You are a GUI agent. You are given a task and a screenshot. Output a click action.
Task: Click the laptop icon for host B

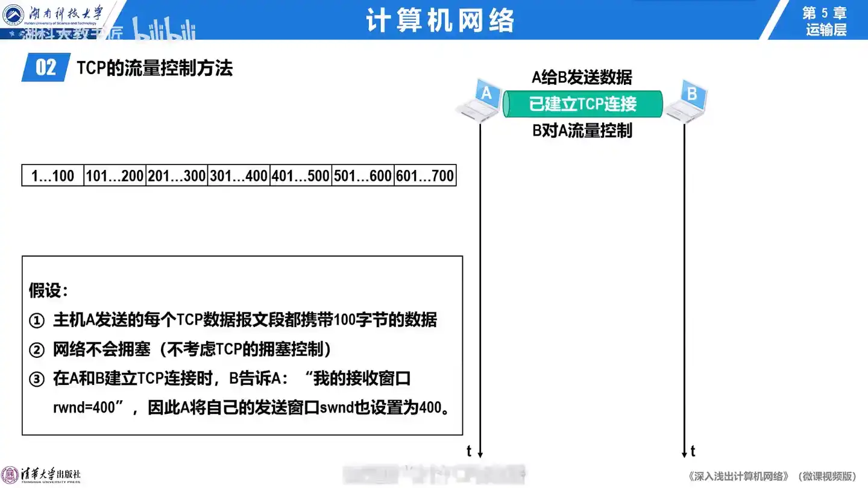click(686, 99)
